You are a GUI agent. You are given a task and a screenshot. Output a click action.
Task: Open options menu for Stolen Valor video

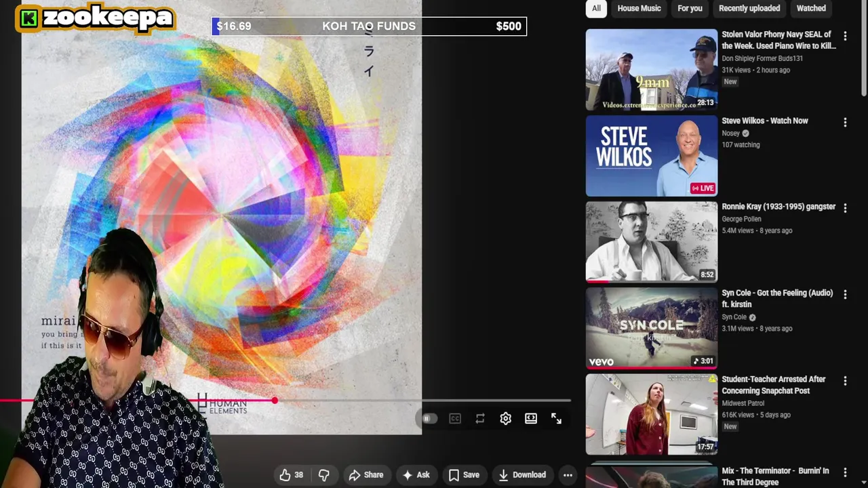point(845,36)
